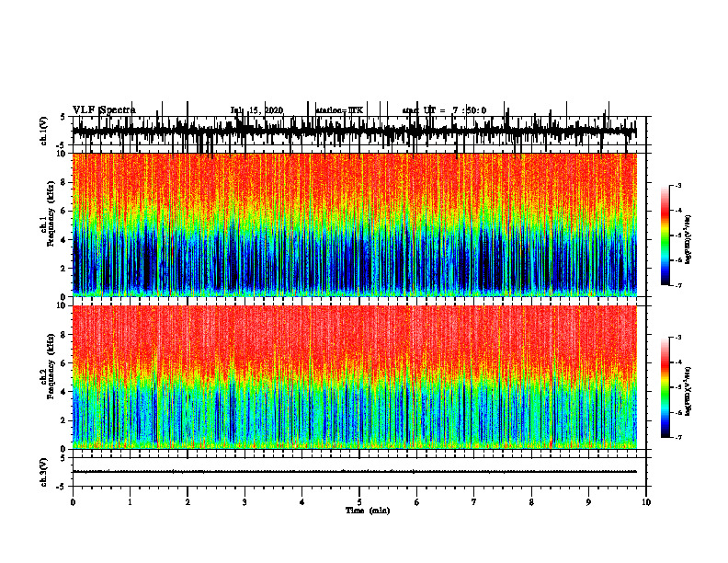Click time axis tick label "1"
This screenshot has width=728, height=563.
point(130,502)
